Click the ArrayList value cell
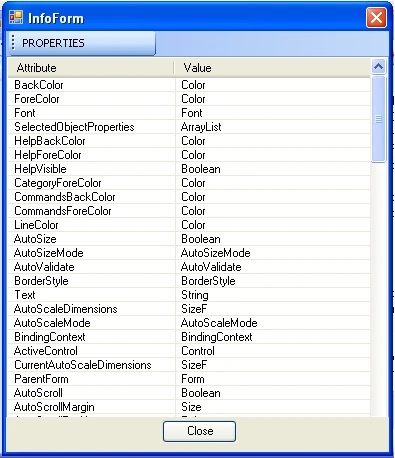This screenshot has width=395, height=458. [x=273, y=127]
